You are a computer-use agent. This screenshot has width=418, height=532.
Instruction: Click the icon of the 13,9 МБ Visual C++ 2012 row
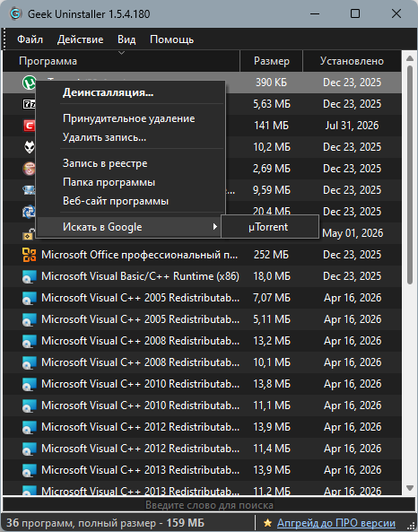(30, 428)
